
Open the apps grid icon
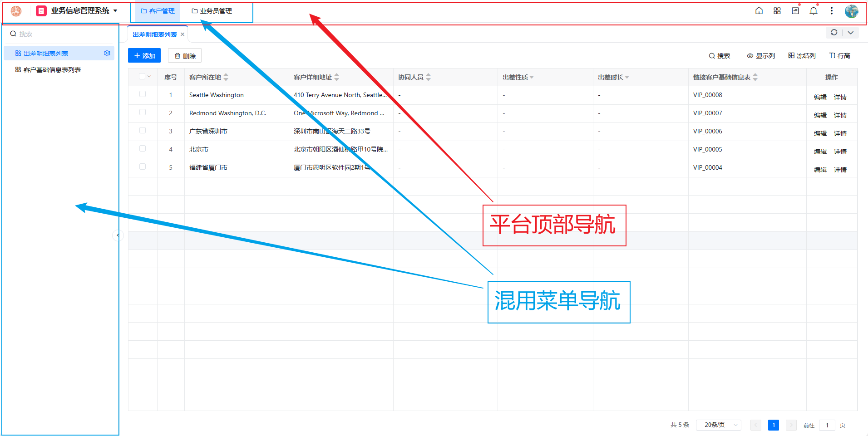[x=777, y=11]
